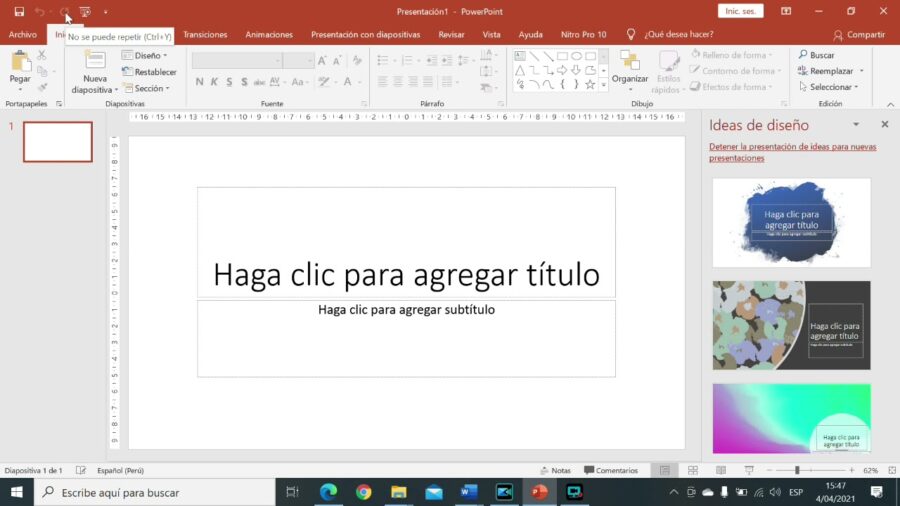The width and height of the screenshot is (900, 506).
Task: Click the font color A button
Action: [347, 82]
